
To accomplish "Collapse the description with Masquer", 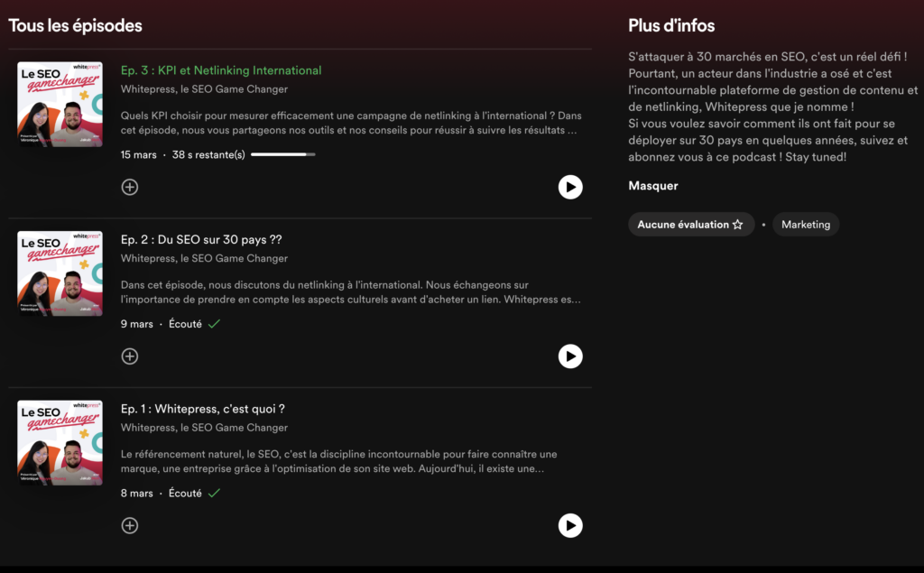I will [653, 186].
